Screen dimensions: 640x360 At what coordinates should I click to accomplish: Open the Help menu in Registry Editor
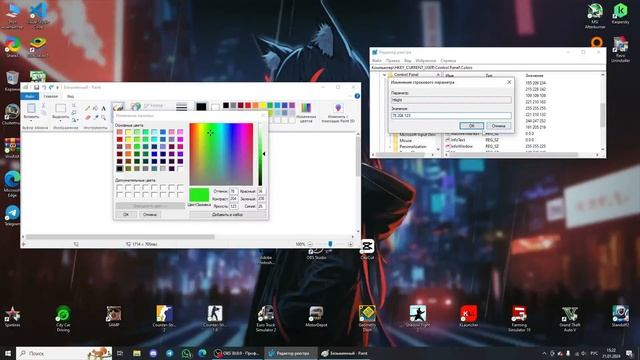(448, 61)
